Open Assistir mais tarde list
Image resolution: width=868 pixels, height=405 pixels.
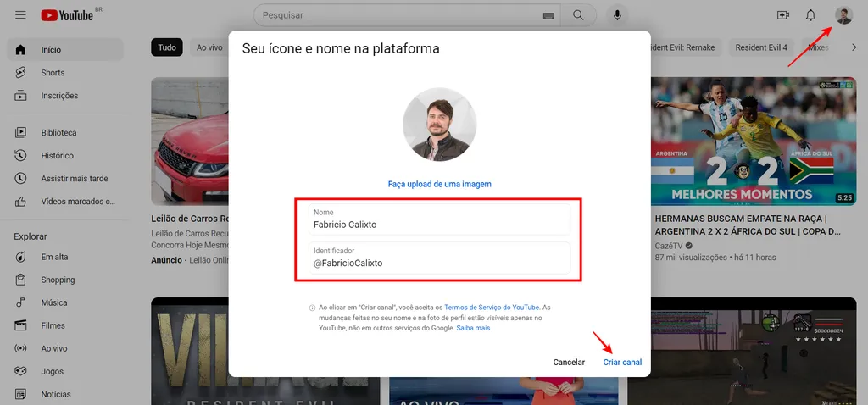click(x=64, y=179)
